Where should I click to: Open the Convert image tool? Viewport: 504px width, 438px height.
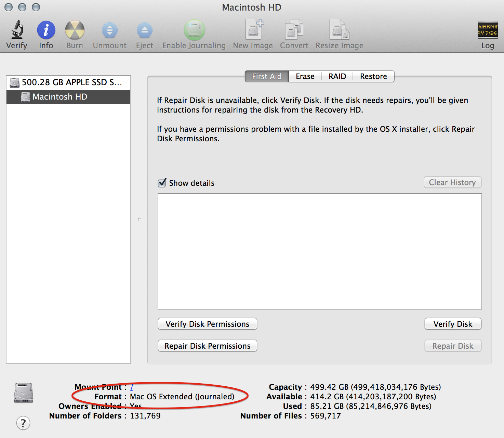click(x=294, y=33)
